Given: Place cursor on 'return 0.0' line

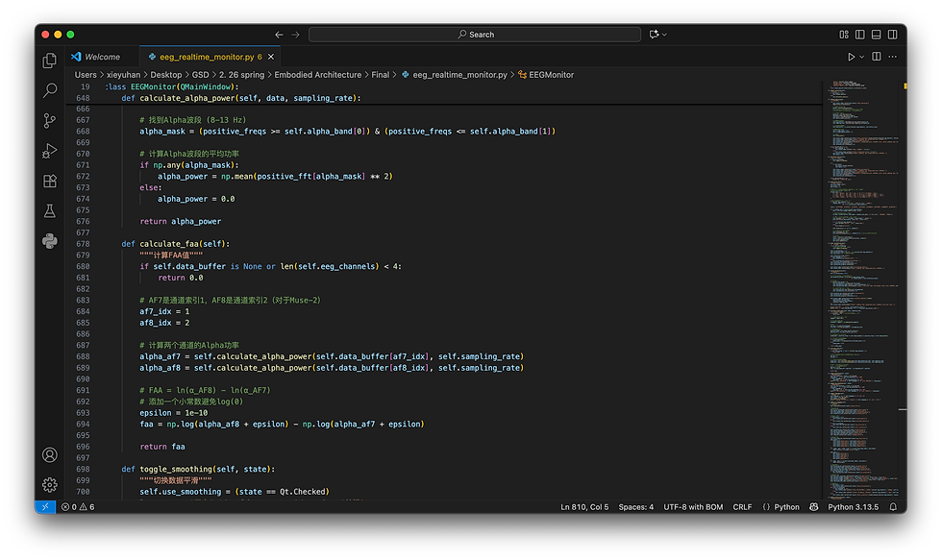Looking at the screenshot, I should (x=181, y=278).
